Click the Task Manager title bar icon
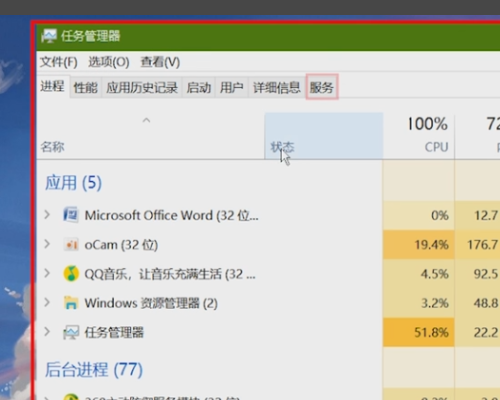 point(49,36)
